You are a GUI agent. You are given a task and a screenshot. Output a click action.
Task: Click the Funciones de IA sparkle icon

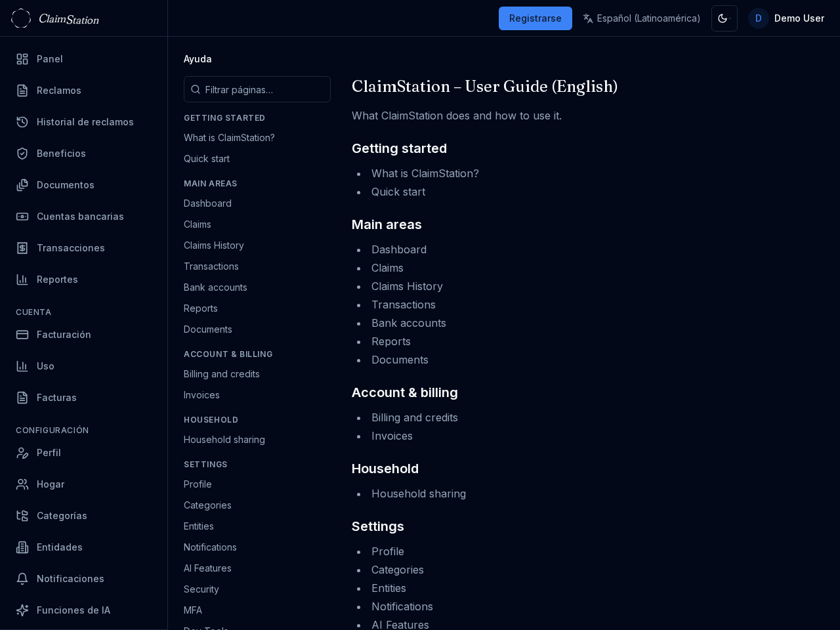pos(22,610)
